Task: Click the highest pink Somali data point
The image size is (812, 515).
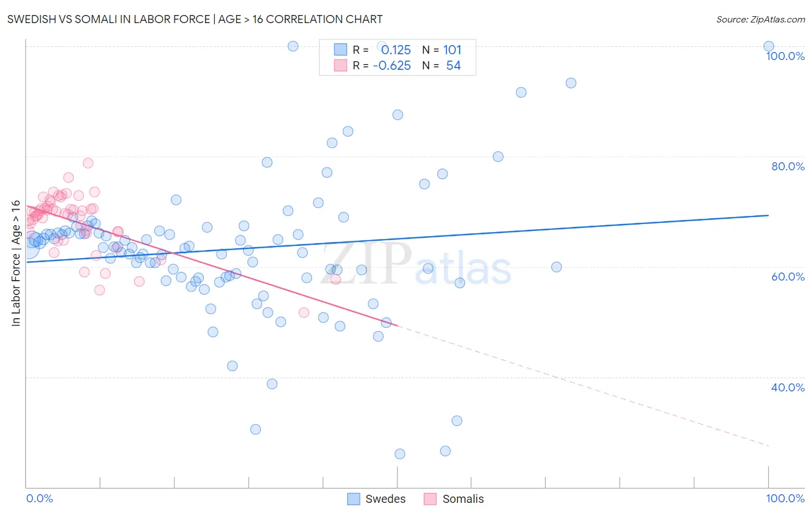Action: pos(88,163)
